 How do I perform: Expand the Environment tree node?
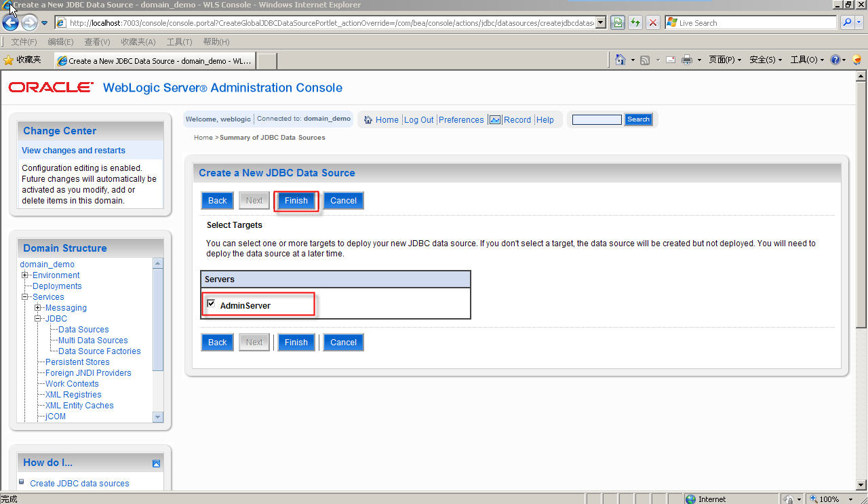point(25,275)
